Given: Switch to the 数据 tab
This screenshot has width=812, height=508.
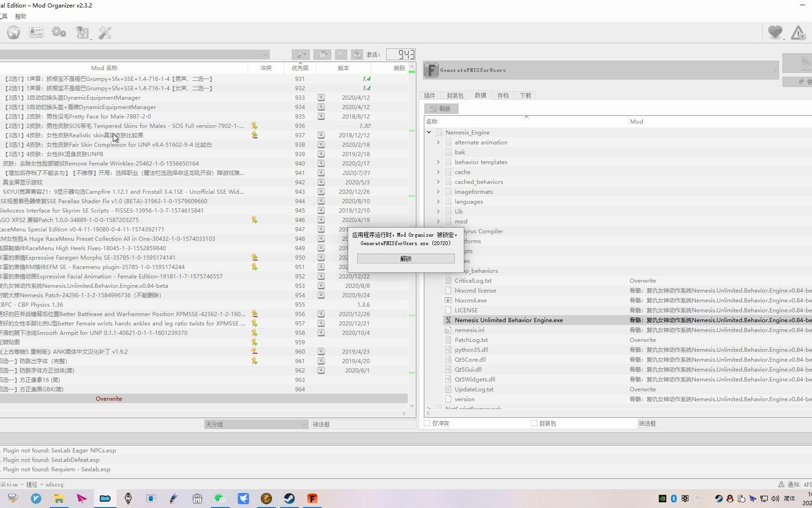Looking at the screenshot, I should (x=480, y=95).
